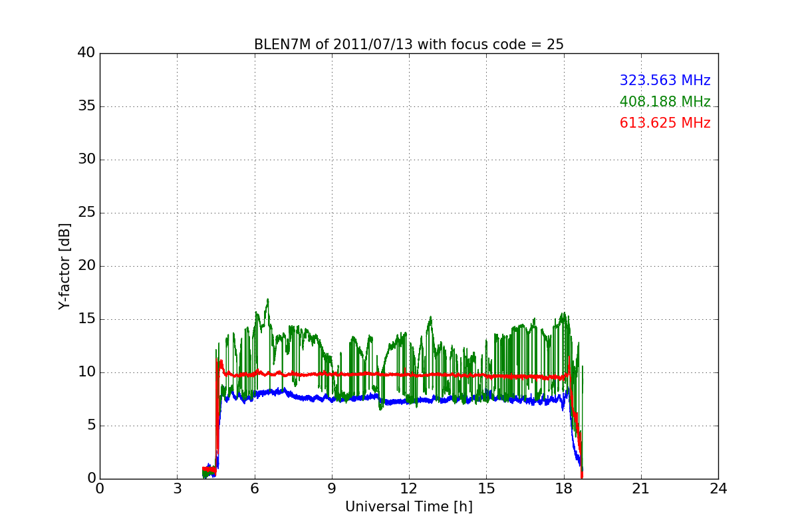The image size is (798, 532).
Task: Click the x-axis tick label 6
Action: click(x=254, y=489)
